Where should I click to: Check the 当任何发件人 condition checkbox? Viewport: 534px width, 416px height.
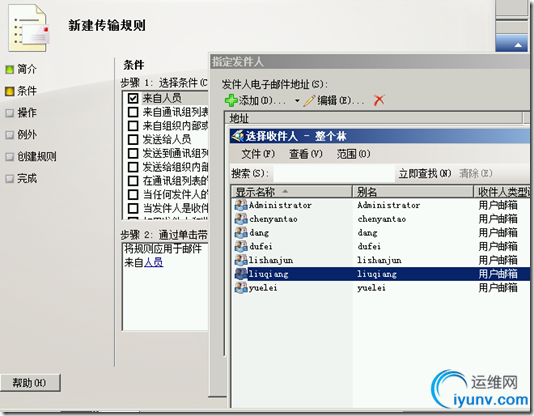coord(133,195)
